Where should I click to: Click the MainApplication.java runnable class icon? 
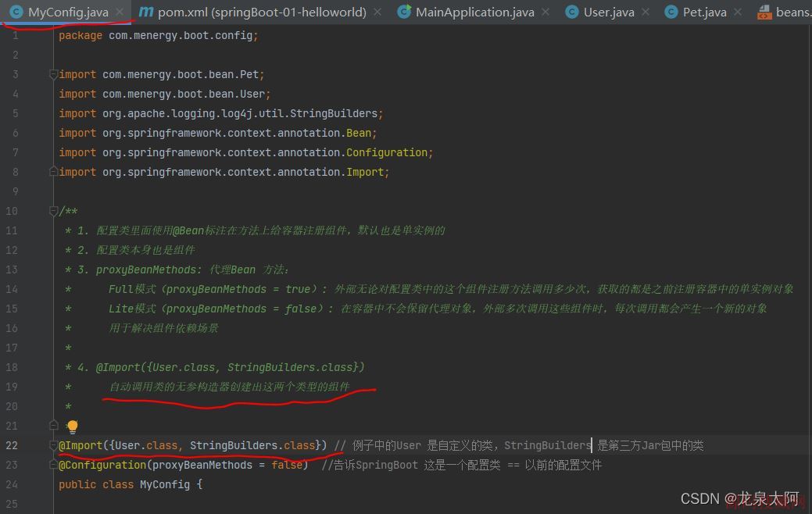[404, 12]
